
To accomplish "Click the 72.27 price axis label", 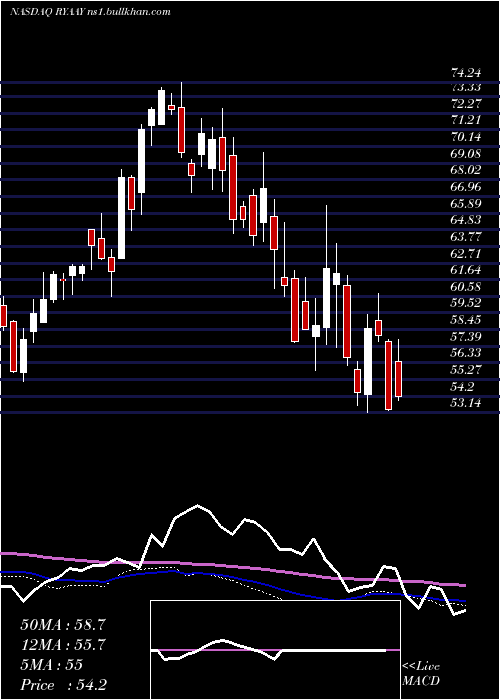I will pyautogui.click(x=466, y=104).
